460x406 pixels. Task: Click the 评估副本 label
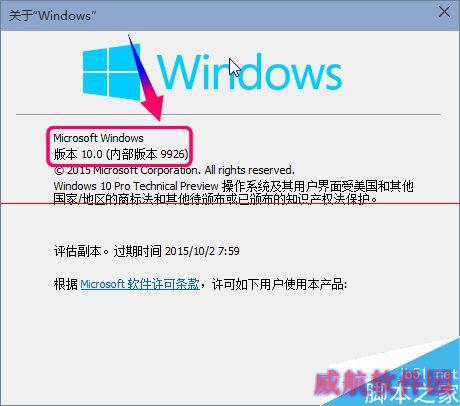click(x=78, y=251)
